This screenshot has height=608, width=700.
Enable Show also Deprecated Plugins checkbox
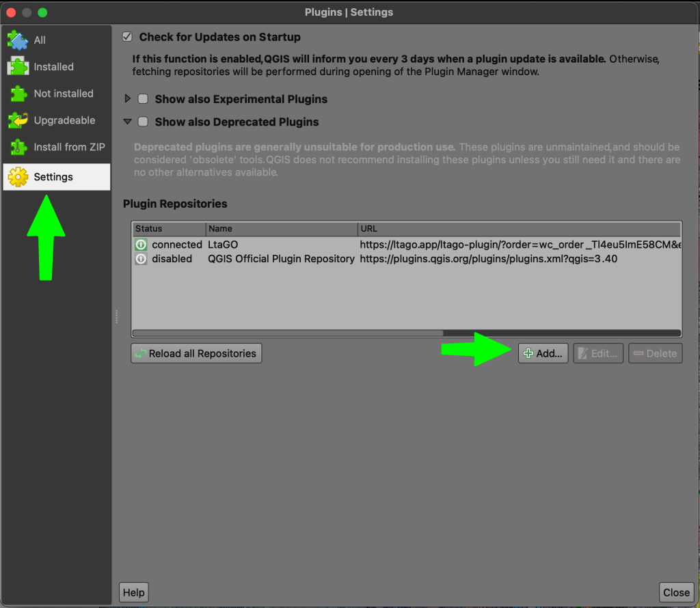143,122
